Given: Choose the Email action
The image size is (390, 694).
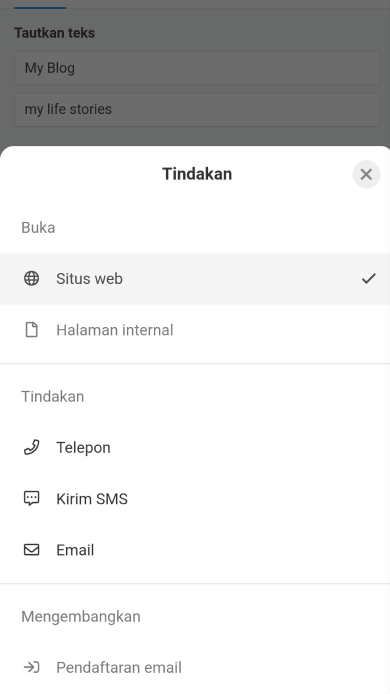Looking at the screenshot, I should click(195, 550).
